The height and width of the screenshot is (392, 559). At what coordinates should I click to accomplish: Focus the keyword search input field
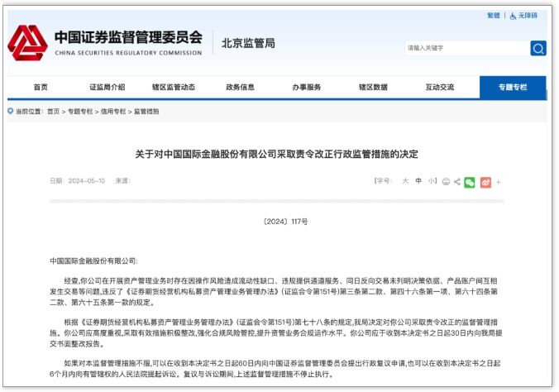point(467,48)
